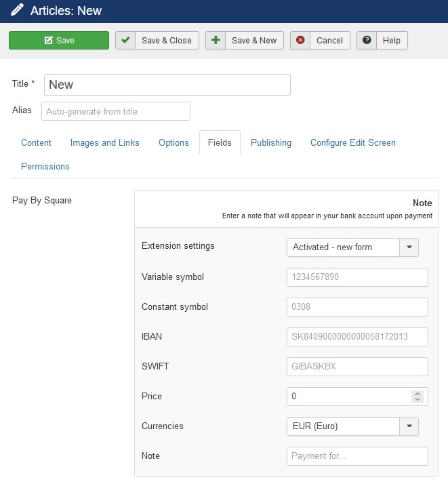
Task: Open the Permissions tab
Action: point(45,166)
